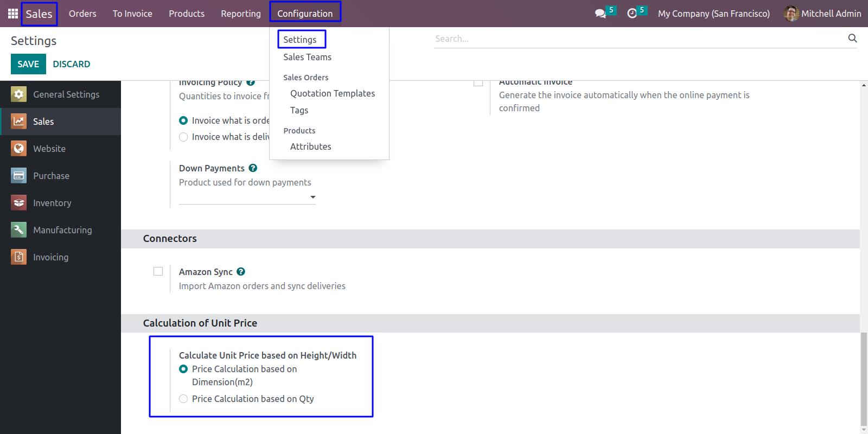Click the Down Payments help question icon
This screenshot has width=868, height=434.
(253, 168)
